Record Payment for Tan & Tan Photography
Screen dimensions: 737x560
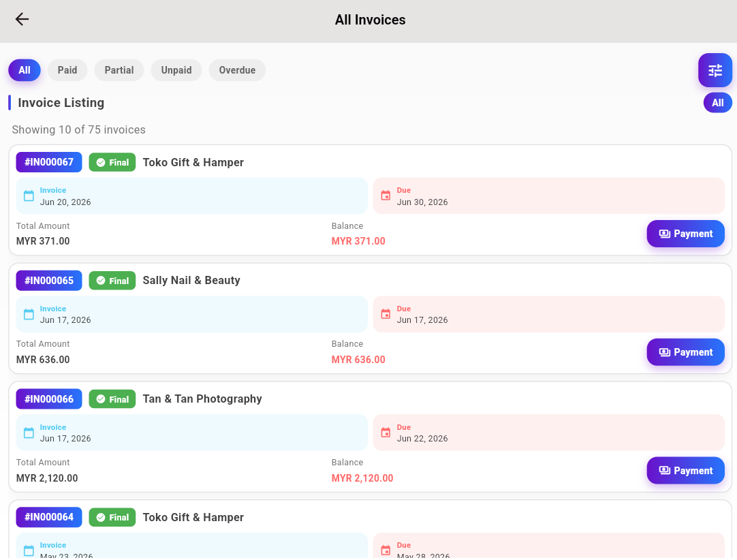click(685, 471)
